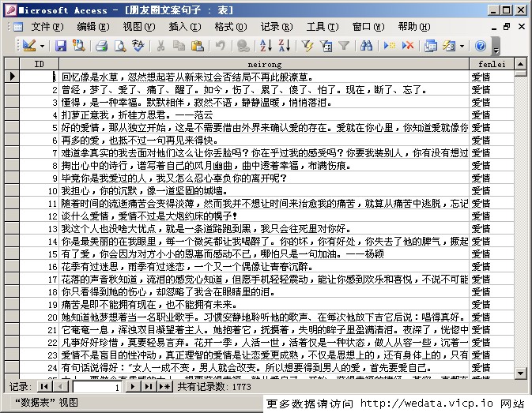Go to previous record button
Viewport: 532px width, 413px height.
(60, 387)
